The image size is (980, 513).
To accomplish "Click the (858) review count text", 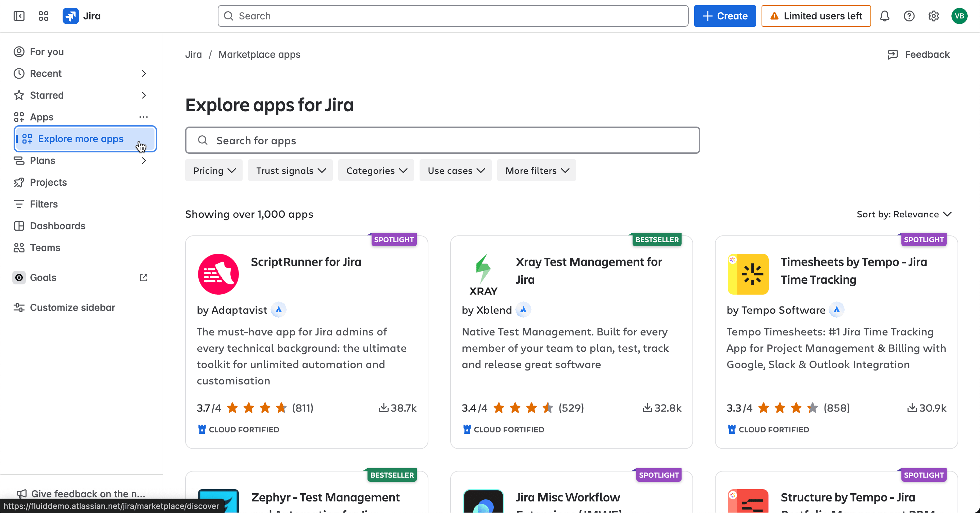I will click(x=837, y=408).
